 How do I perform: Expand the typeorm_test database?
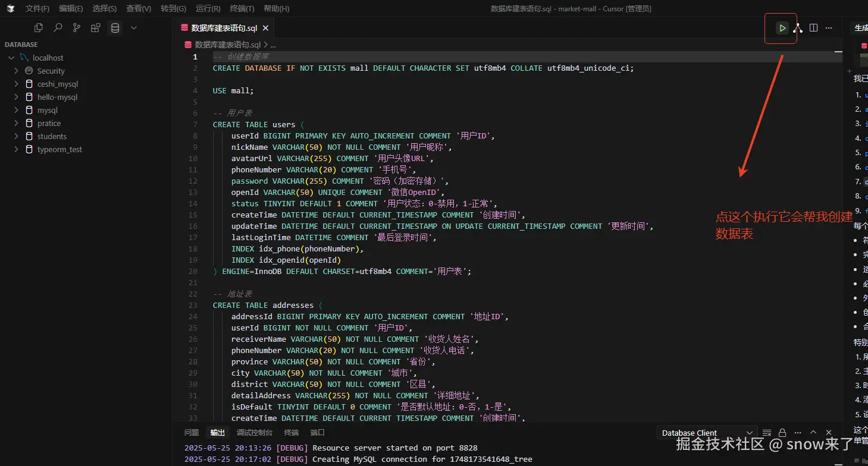click(x=17, y=149)
